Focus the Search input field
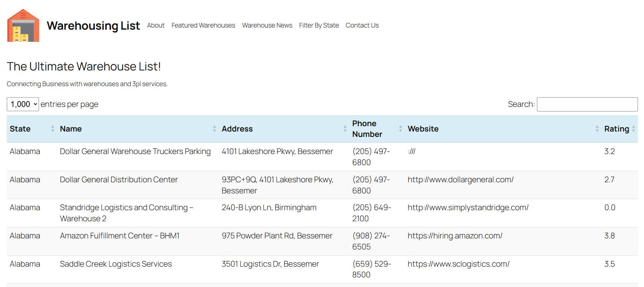Image resolution: width=644 pixels, height=287 pixels. point(587,104)
